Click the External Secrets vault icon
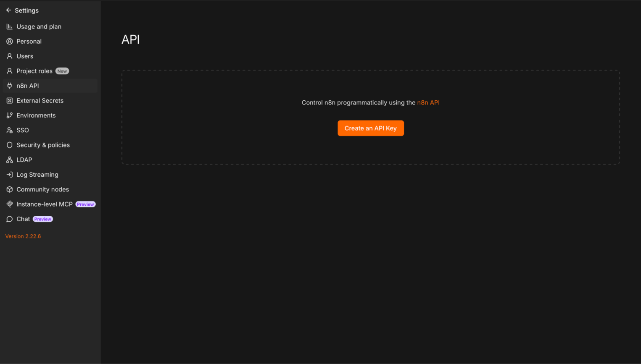 click(9, 101)
